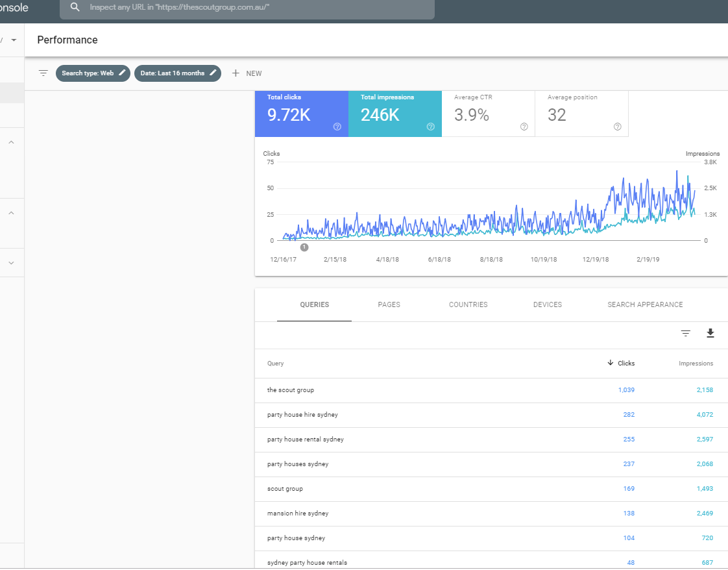Open help icon on Average position card
Viewport: 728px width, 570px height.
[x=617, y=127]
